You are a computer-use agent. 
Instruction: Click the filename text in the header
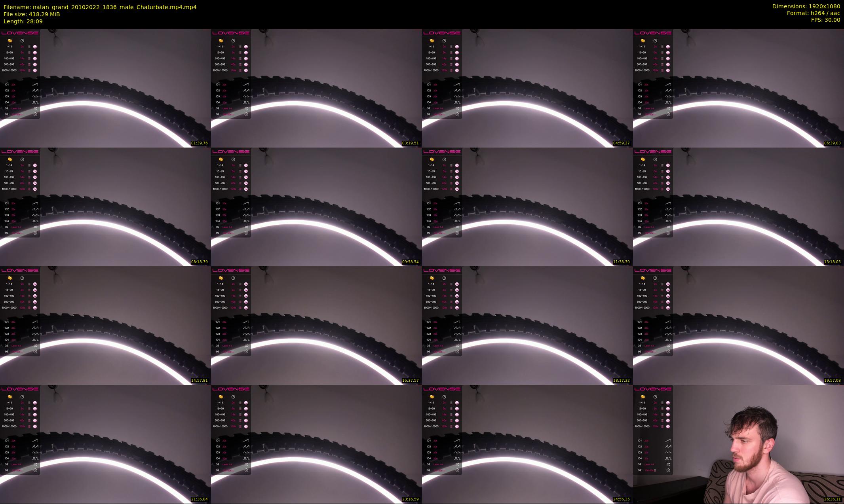[100, 7]
